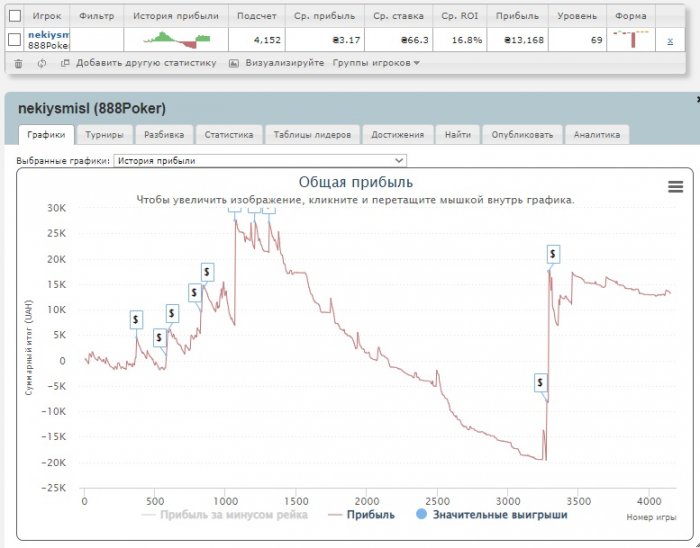Click the $ marker at 20K near game 3300
This screenshot has width=700, height=548.
click(553, 254)
